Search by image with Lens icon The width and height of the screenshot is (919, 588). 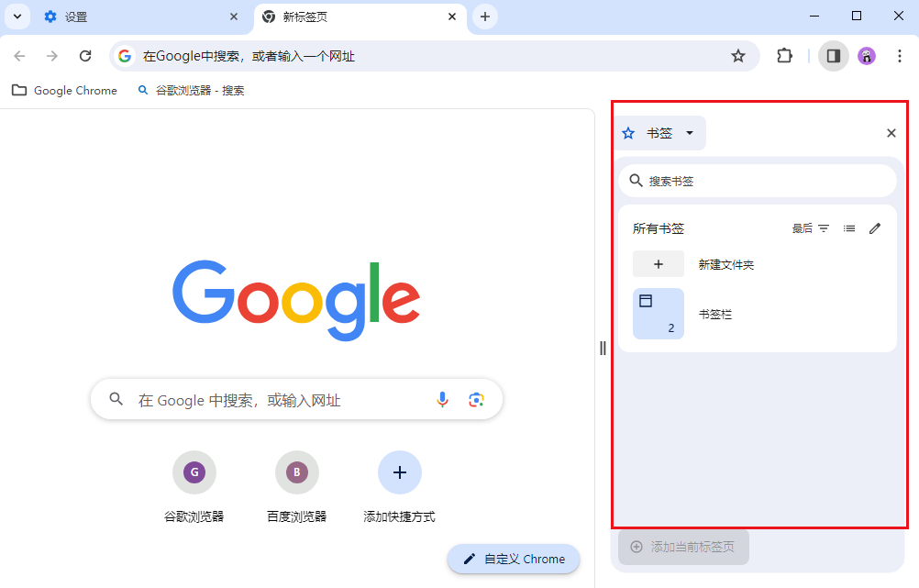coord(476,400)
